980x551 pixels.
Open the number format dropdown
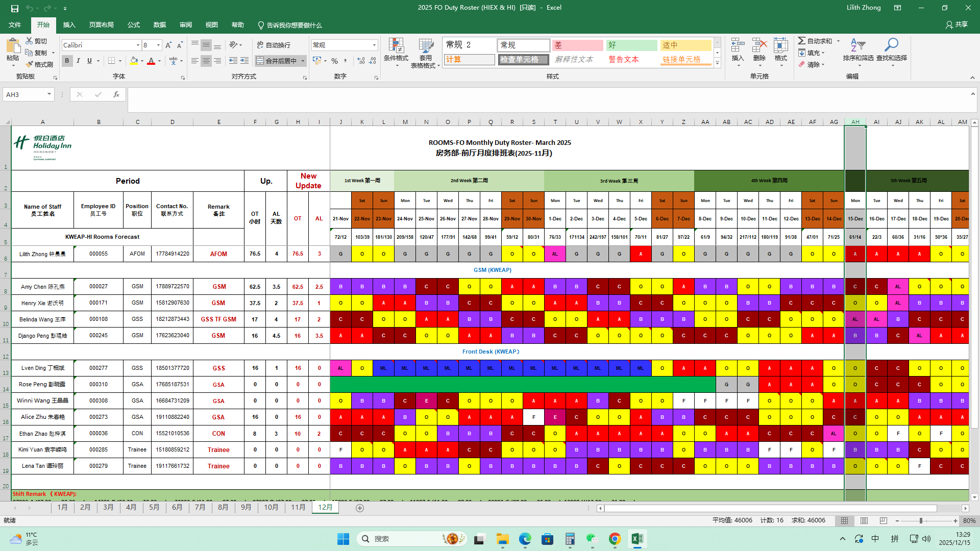pos(374,45)
